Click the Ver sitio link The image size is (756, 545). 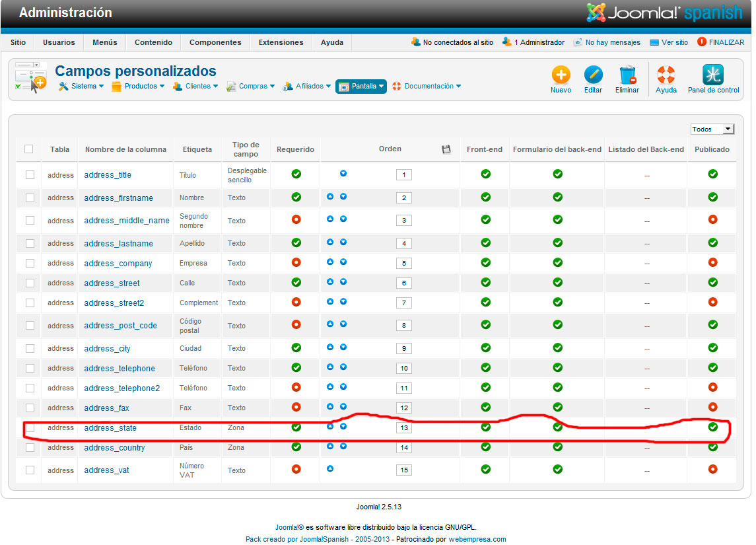[x=674, y=42]
